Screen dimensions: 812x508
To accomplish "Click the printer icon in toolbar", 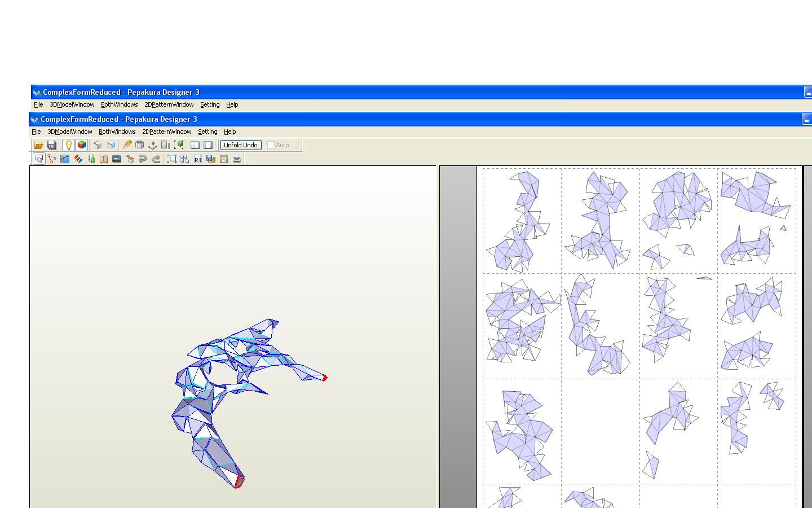I will point(237,159).
